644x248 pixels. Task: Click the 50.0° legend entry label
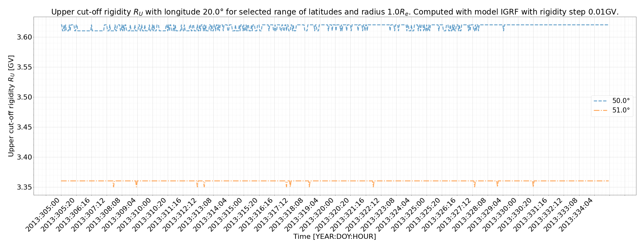(x=621, y=101)
